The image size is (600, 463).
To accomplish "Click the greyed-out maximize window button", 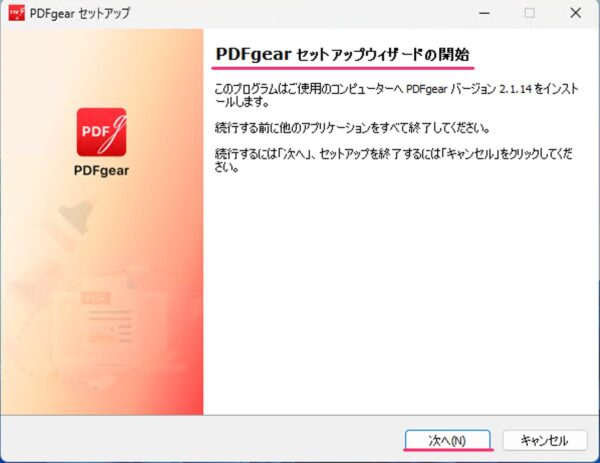I will point(529,14).
